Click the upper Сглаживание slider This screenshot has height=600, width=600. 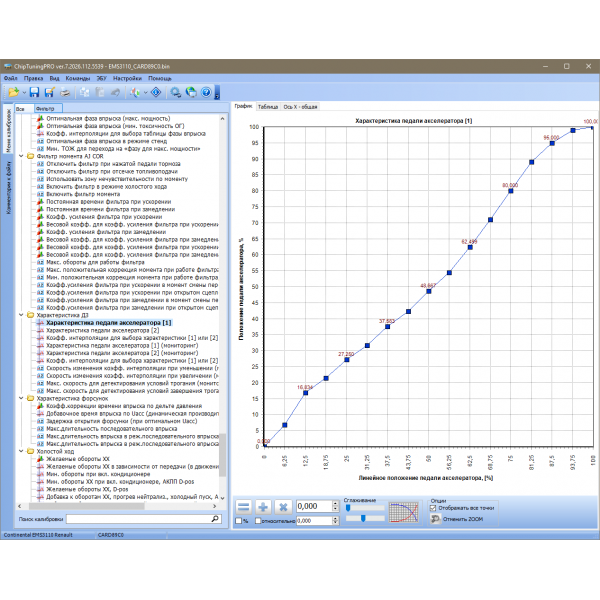[x=365, y=508]
